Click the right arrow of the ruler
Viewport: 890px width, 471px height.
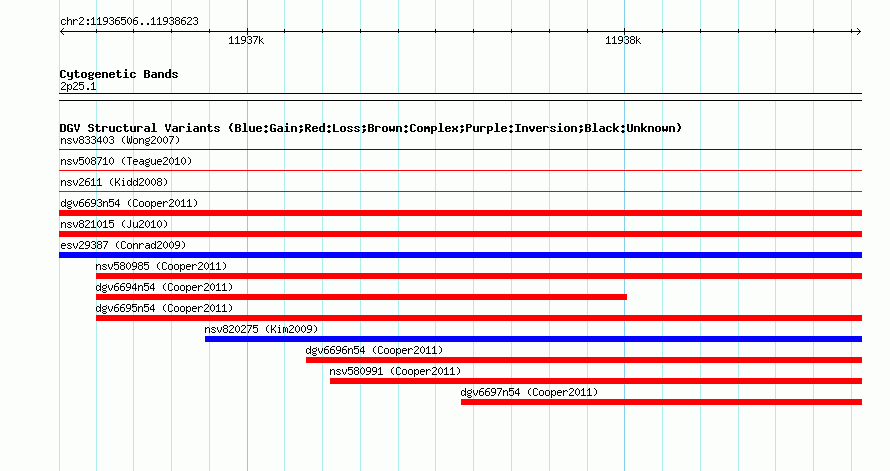pos(858,32)
